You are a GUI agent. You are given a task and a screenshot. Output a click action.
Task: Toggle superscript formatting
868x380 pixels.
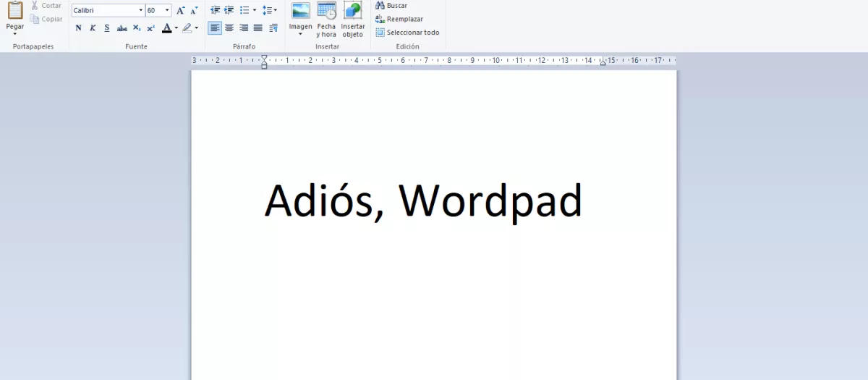pyautogui.click(x=150, y=28)
